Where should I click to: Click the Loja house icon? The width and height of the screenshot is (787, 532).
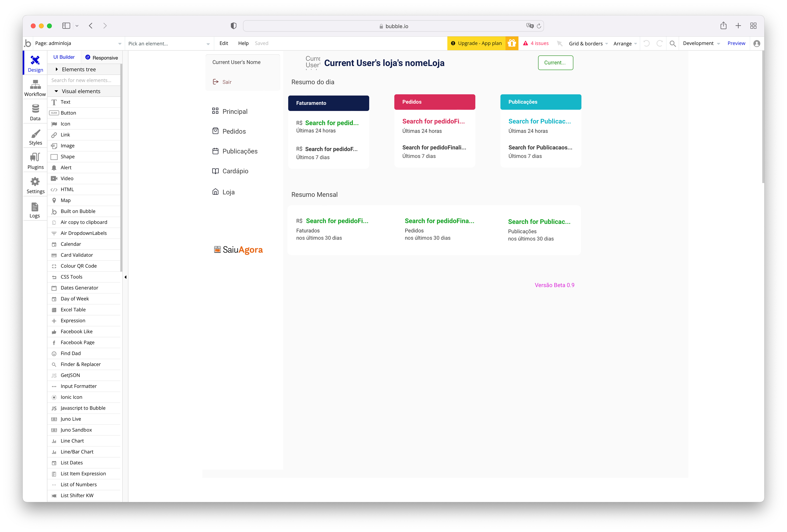pyautogui.click(x=215, y=192)
